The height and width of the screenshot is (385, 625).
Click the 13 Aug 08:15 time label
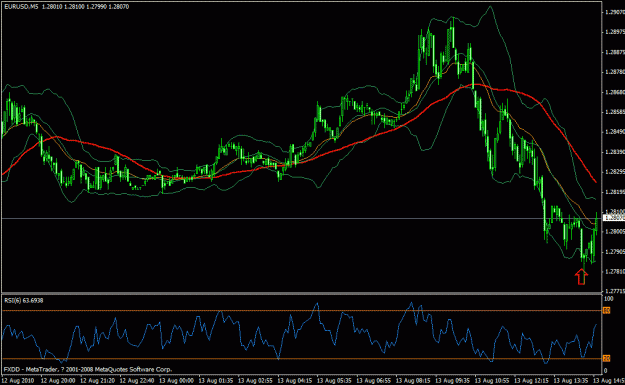pos(413,381)
